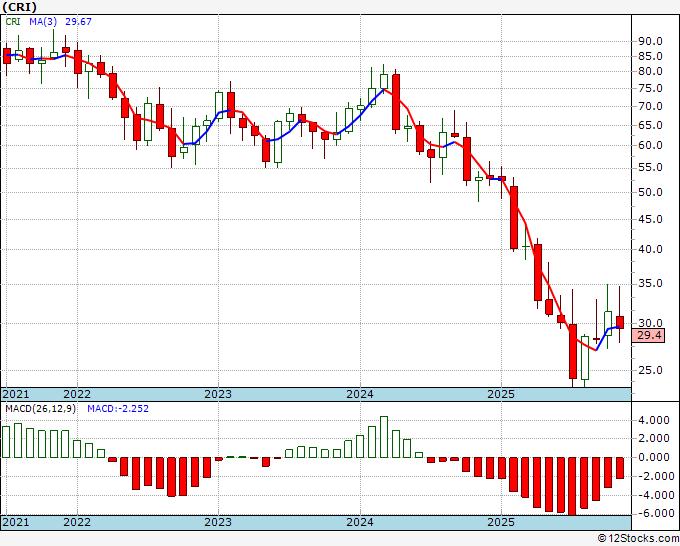Click 2024 on the price chart time axis
This screenshot has height=546, width=680.
point(360,394)
